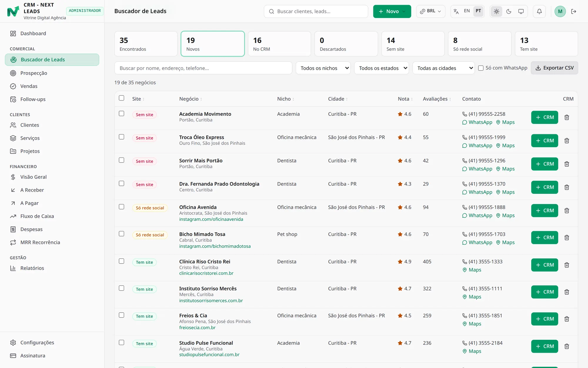Image resolution: width=588 pixels, height=368 pixels.
Task: Open Dashboard from sidebar
Action: [x=52, y=34]
